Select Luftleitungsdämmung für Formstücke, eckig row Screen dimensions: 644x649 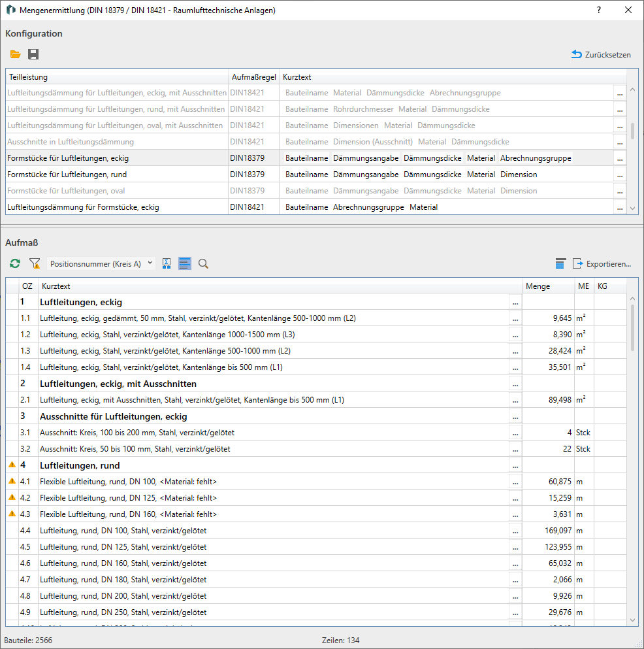coord(316,207)
